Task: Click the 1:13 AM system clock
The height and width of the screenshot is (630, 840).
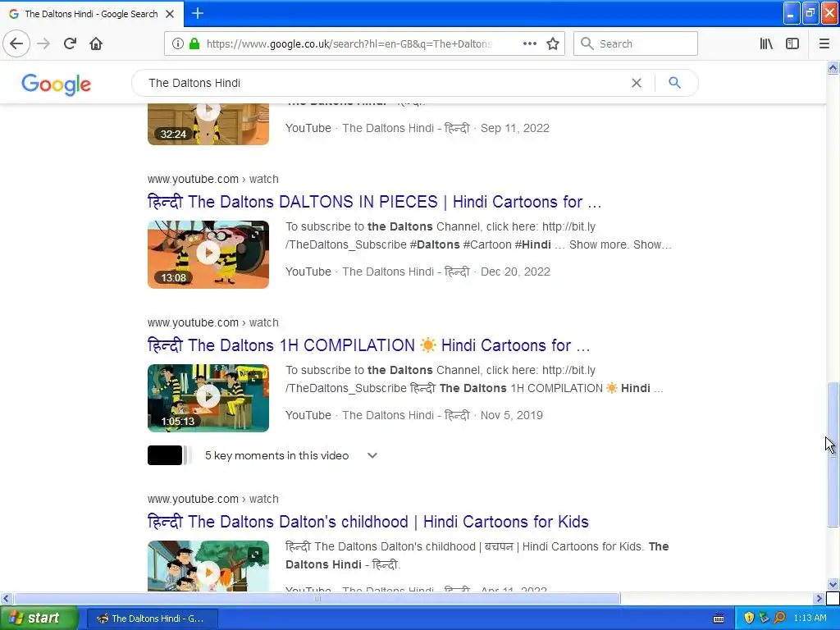Action: 810,619
